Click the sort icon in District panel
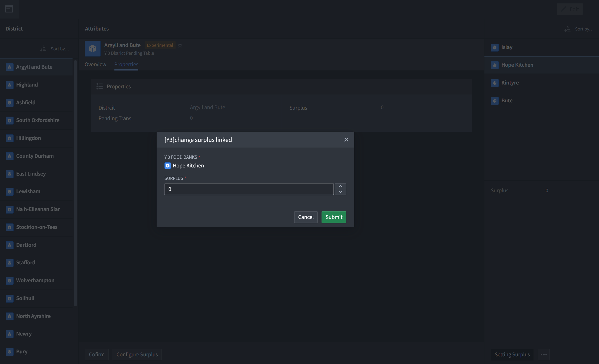The height and width of the screenshot is (364, 599). [43, 49]
